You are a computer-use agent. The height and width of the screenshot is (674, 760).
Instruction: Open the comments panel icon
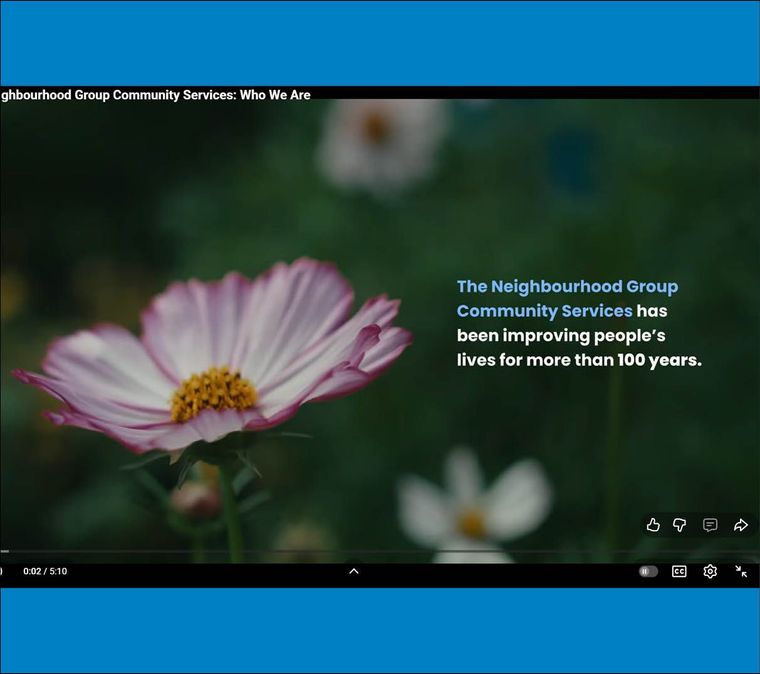coord(710,525)
